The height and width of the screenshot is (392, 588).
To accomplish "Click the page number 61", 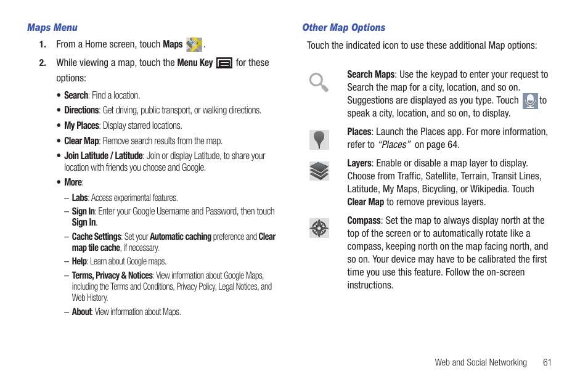I will (547, 362).
